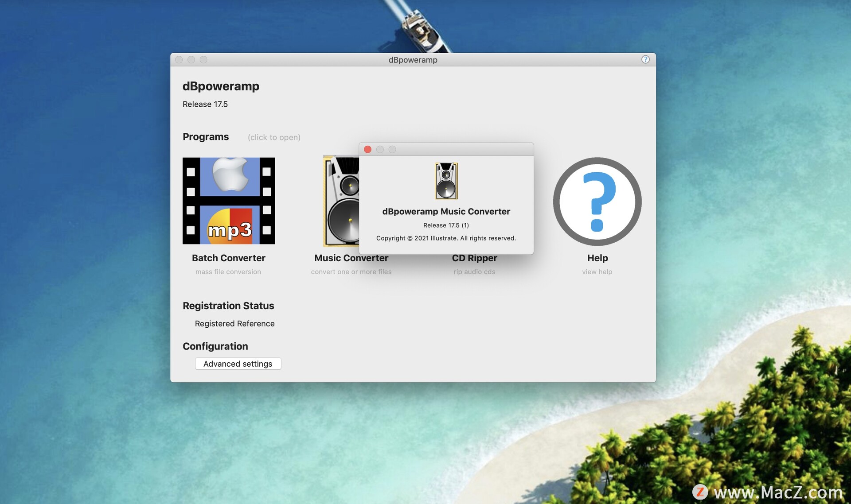This screenshot has height=504, width=851.
Task: Click the 'view help' subtitle
Action: tap(597, 272)
